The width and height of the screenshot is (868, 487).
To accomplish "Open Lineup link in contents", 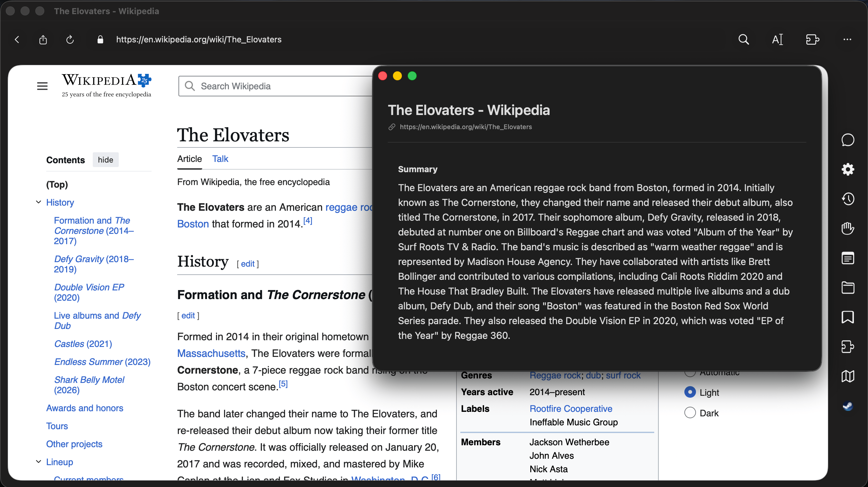I will [59, 462].
